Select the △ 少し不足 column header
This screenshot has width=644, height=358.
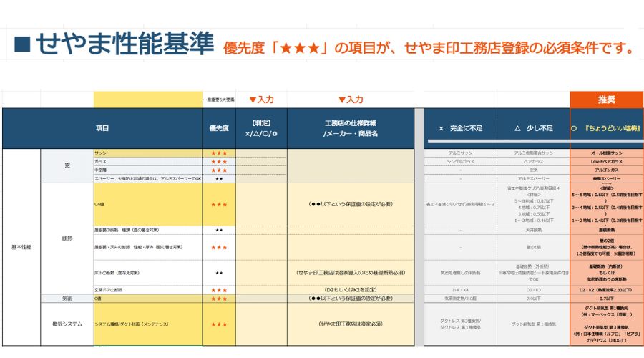534,128
